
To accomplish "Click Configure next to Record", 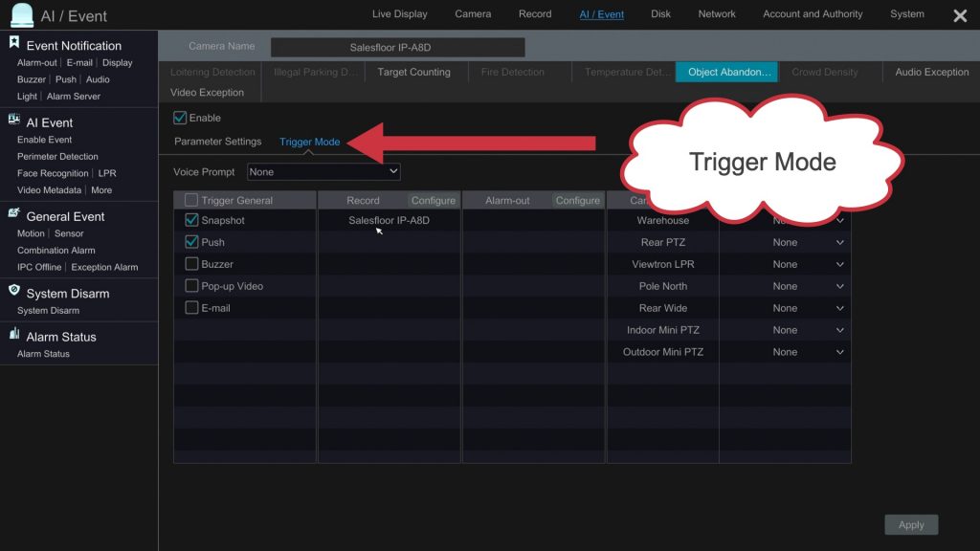I will tap(433, 201).
